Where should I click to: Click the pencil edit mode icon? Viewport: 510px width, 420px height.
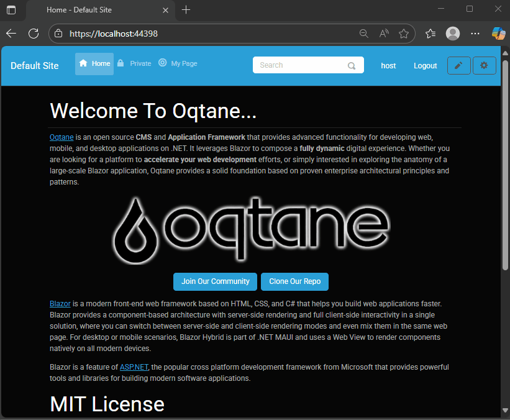tap(458, 65)
